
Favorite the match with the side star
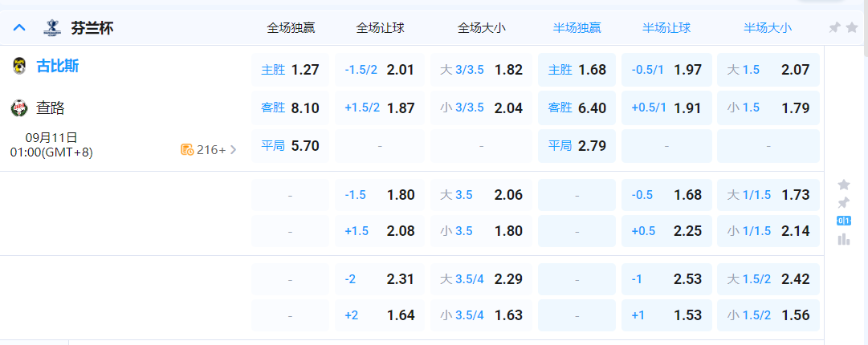(x=843, y=185)
